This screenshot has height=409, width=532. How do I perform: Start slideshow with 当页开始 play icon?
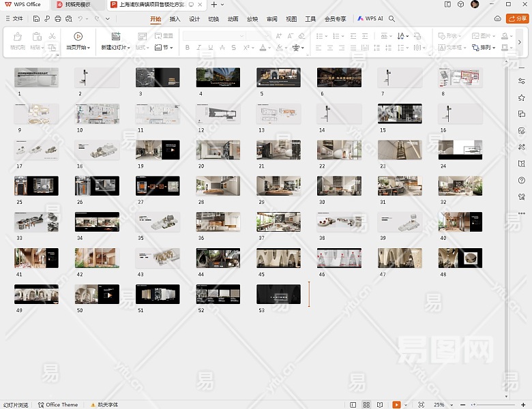click(78, 36)
